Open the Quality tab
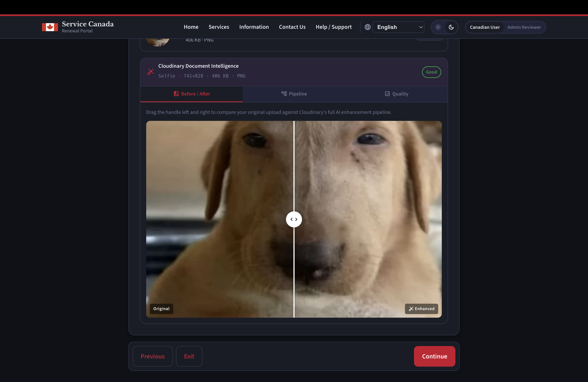This screenshot has height=382, width=588. (x=397, y=94)
